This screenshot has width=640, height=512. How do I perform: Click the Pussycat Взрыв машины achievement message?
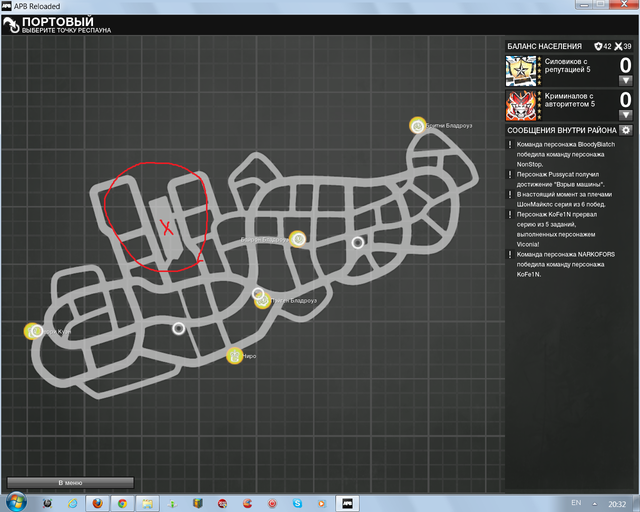pyautogui.click(x=561, y=179)
